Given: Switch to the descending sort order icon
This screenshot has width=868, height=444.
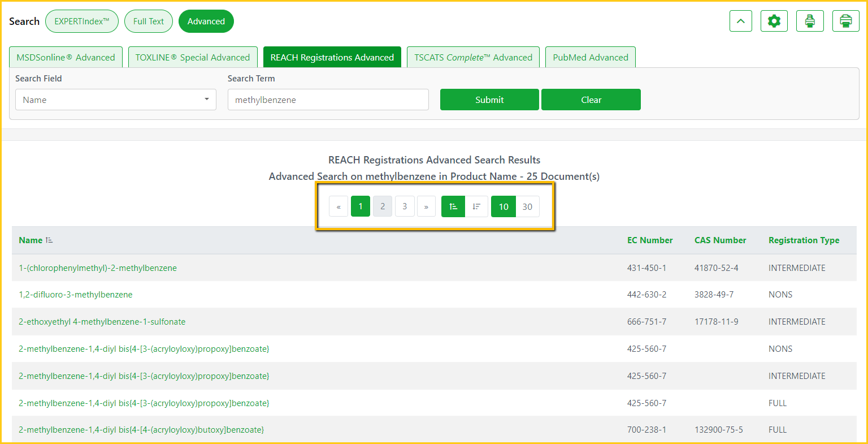Looking at the screenshot, I should (x=476, y=206).
